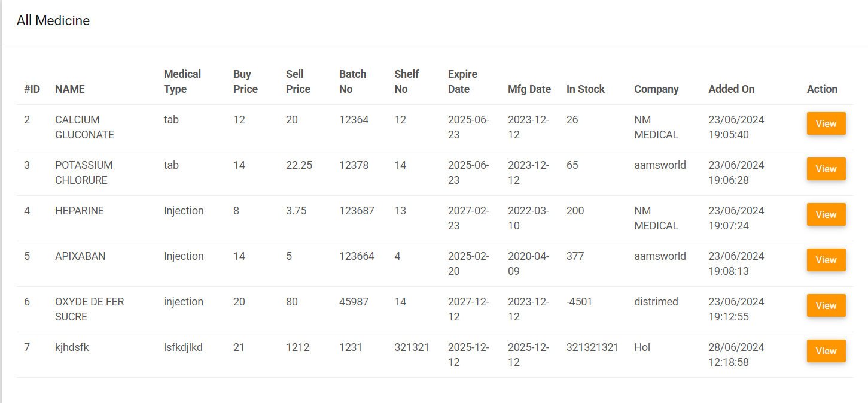This screenshot has height=403, width=868.
Task: Click the Company column header
Action: 656,89
